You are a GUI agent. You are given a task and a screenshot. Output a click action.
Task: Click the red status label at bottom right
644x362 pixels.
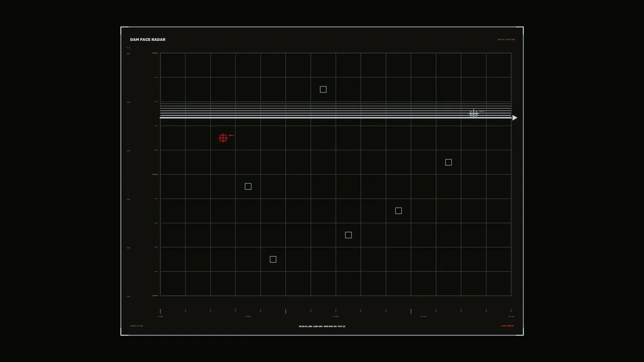click(507, 326)
